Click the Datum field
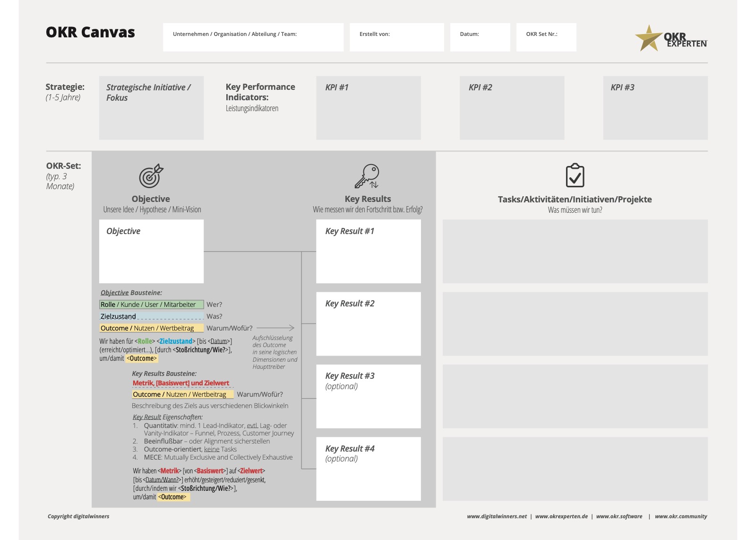Viewport: 756px width, 540px height. [480, 37]
